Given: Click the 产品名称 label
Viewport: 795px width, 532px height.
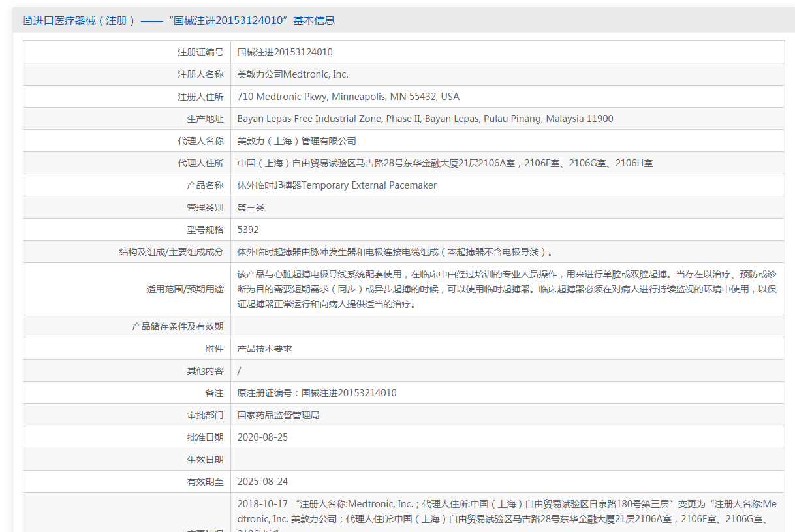Looking at the screenshot, I should pos(206,185).
